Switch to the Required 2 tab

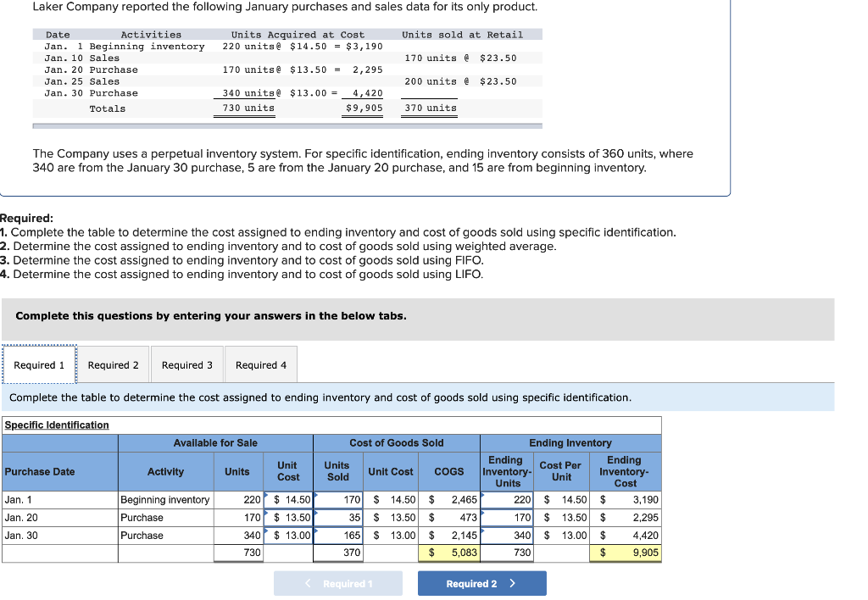[x=114, y=364]
